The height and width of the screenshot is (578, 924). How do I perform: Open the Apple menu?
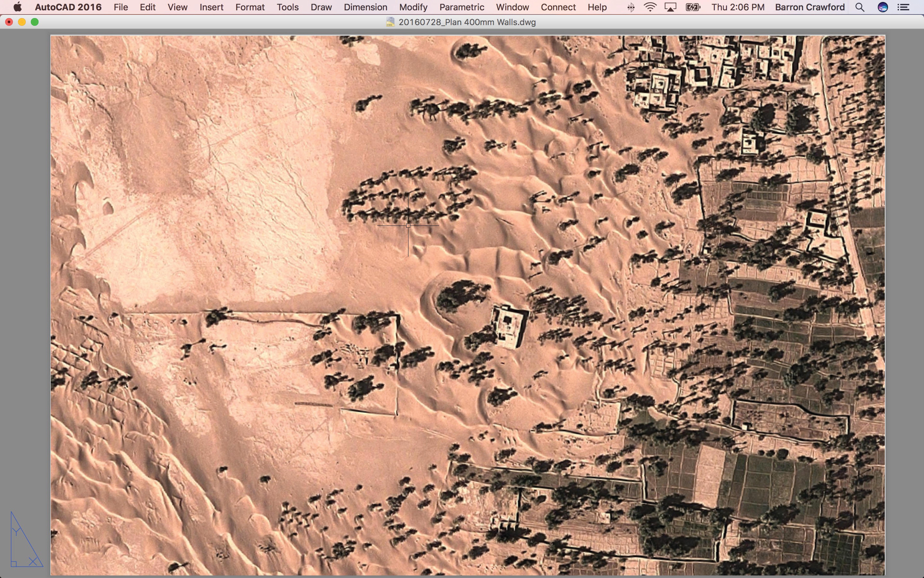coord(17,7)
